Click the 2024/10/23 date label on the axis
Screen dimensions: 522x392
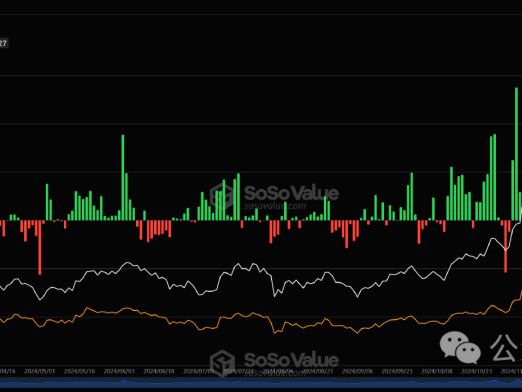(477, 371)
